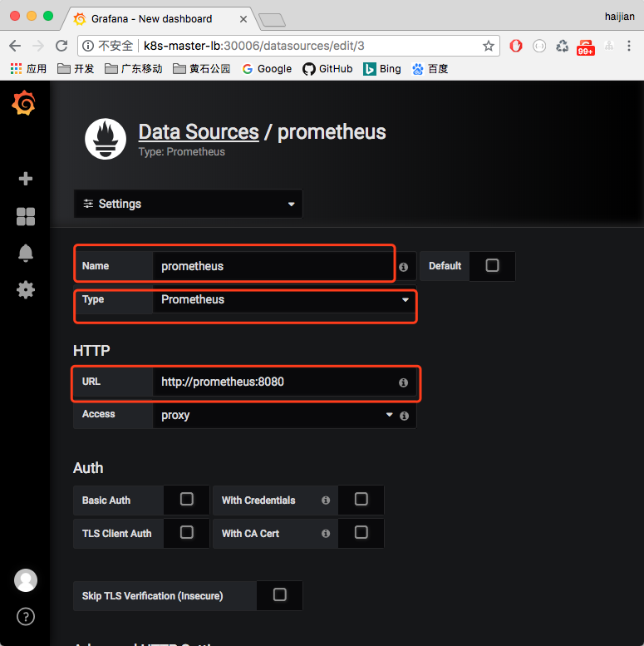
Task: Click the red Opera-style extension icon
Action: coord(515,46)
